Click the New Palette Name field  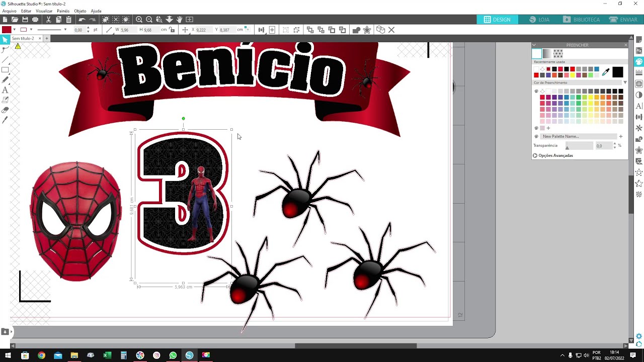(x=579, y=136)
